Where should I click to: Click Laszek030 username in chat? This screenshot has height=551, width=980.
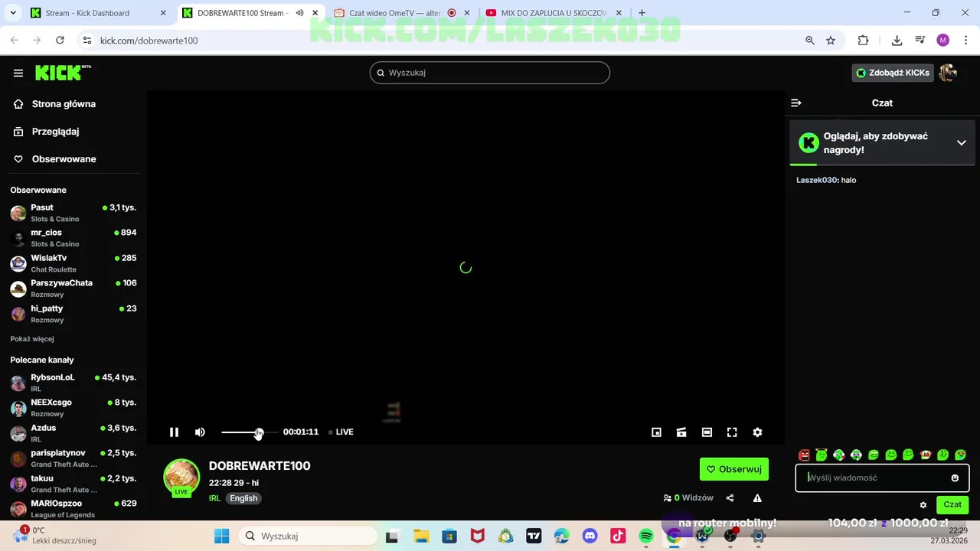pyautogui.click(x=816, y=180)
